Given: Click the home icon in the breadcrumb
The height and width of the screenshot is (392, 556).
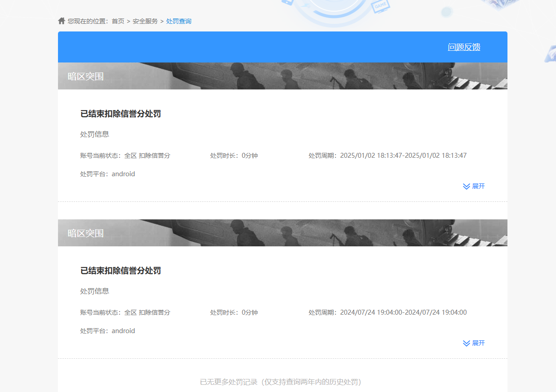Looking at the screenshot, I should click(62, 21).
